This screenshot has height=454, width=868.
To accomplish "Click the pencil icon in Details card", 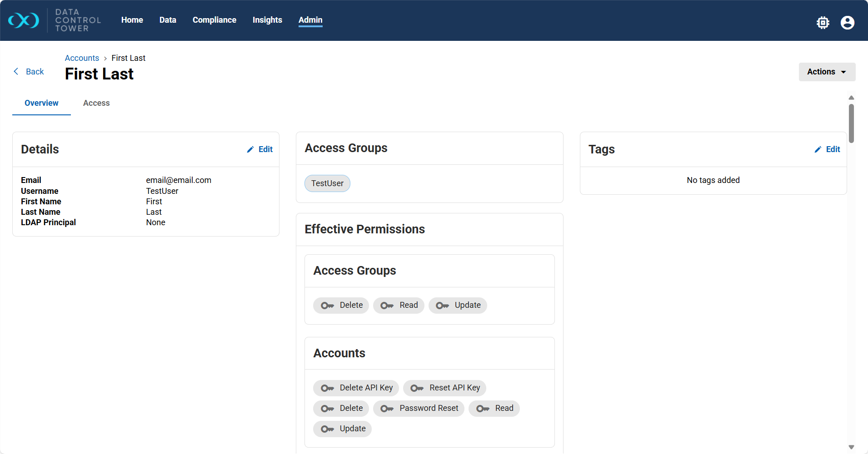I will (250, 149).
